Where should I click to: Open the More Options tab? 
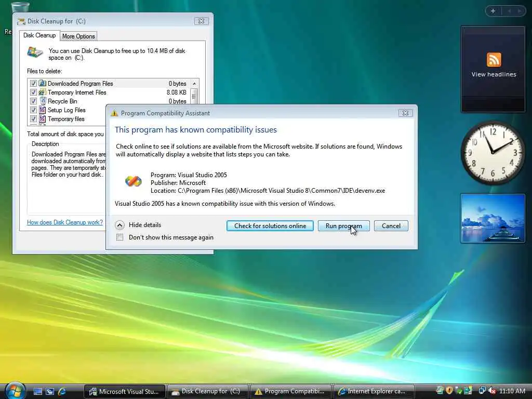[78, 36]
